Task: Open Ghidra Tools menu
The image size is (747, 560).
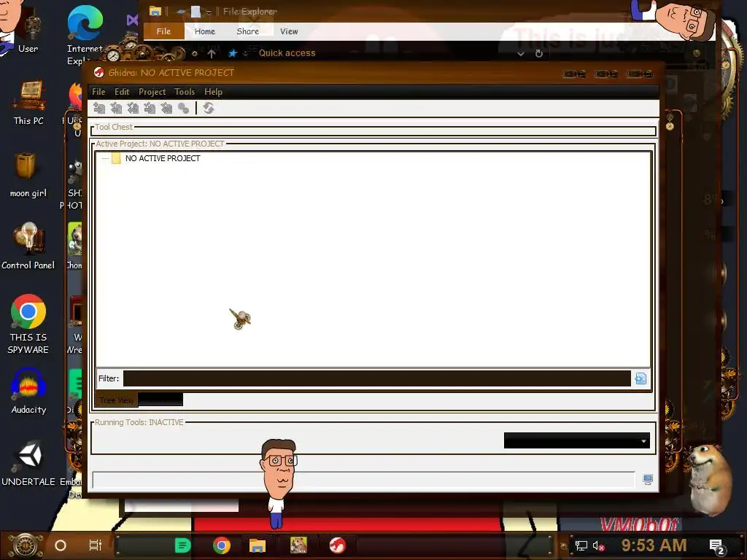Action: pos(185,92)
